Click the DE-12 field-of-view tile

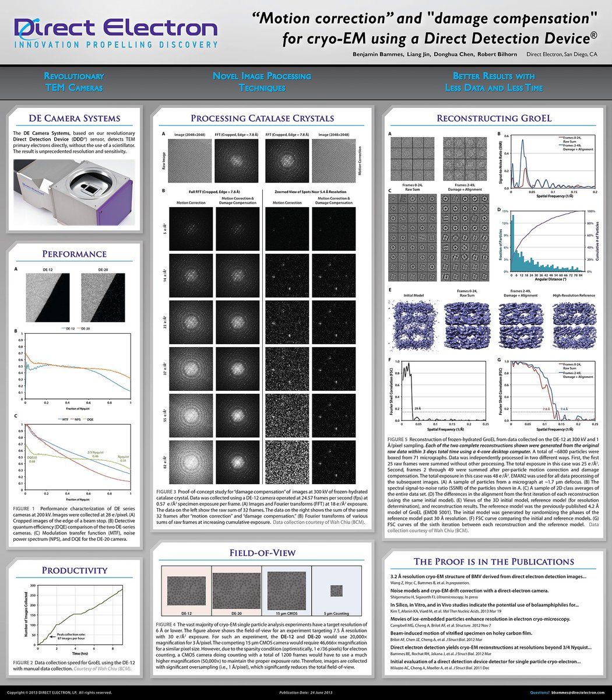pos(185,591)
